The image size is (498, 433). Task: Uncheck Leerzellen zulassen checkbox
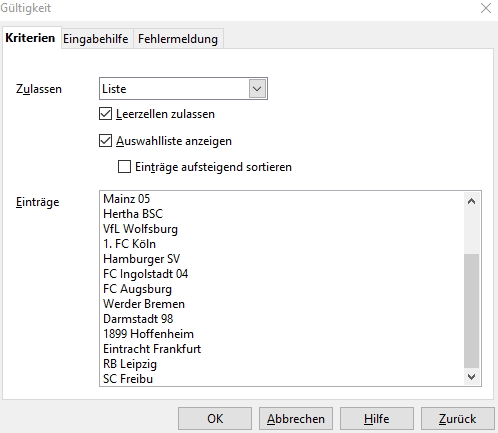point(105,114)
